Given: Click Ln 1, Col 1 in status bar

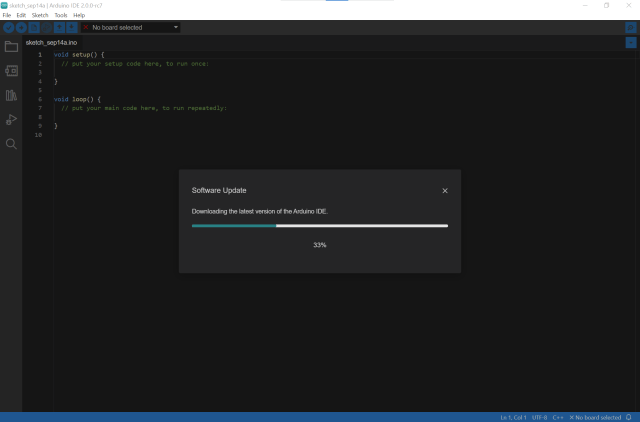Looking at the screenshot, I should (x=513, y=417).
